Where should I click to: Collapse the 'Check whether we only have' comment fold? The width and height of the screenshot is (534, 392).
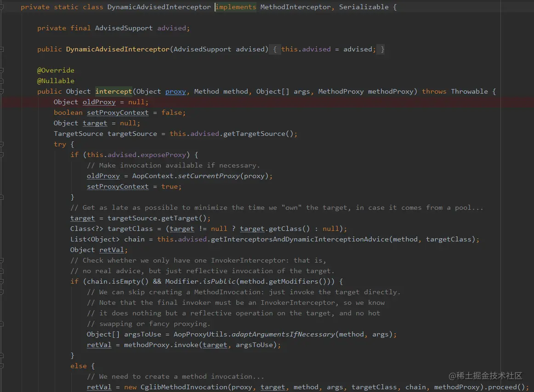pos(1,260)
